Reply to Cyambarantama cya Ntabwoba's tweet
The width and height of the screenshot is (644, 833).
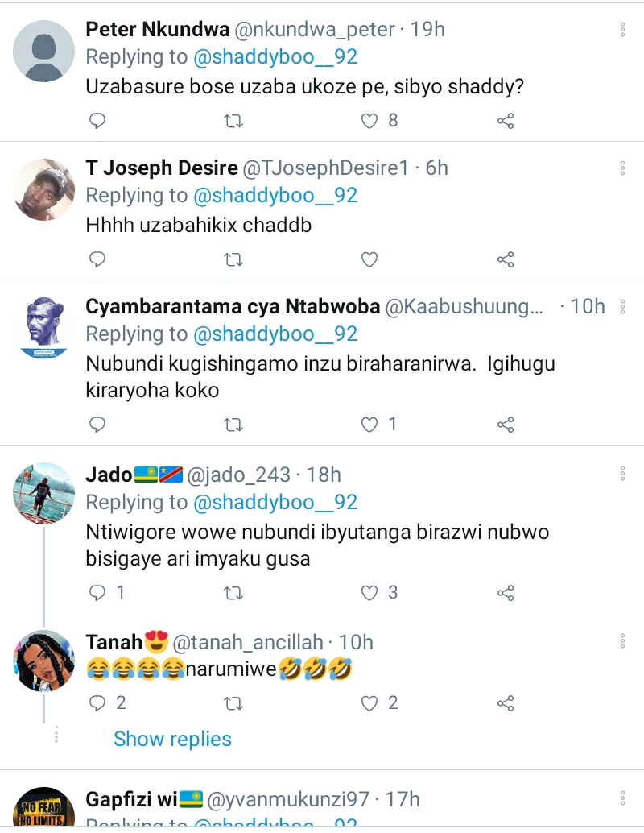[97, 424]
